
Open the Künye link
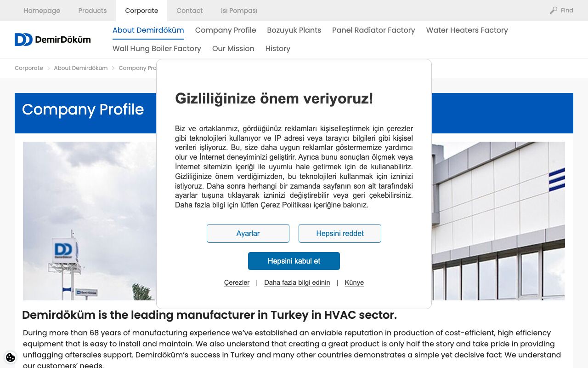[x=354, y=282]
